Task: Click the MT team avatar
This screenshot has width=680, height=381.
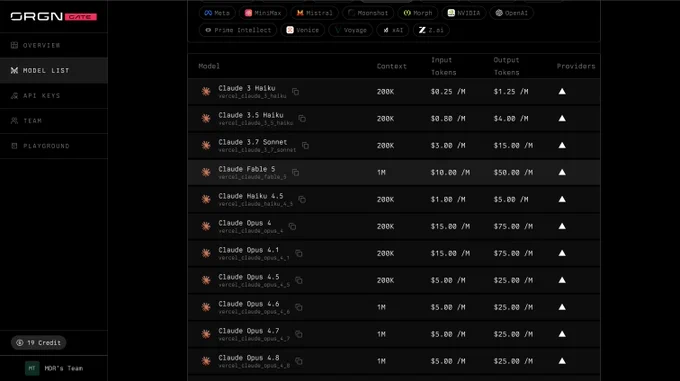Action: point(32,368)
